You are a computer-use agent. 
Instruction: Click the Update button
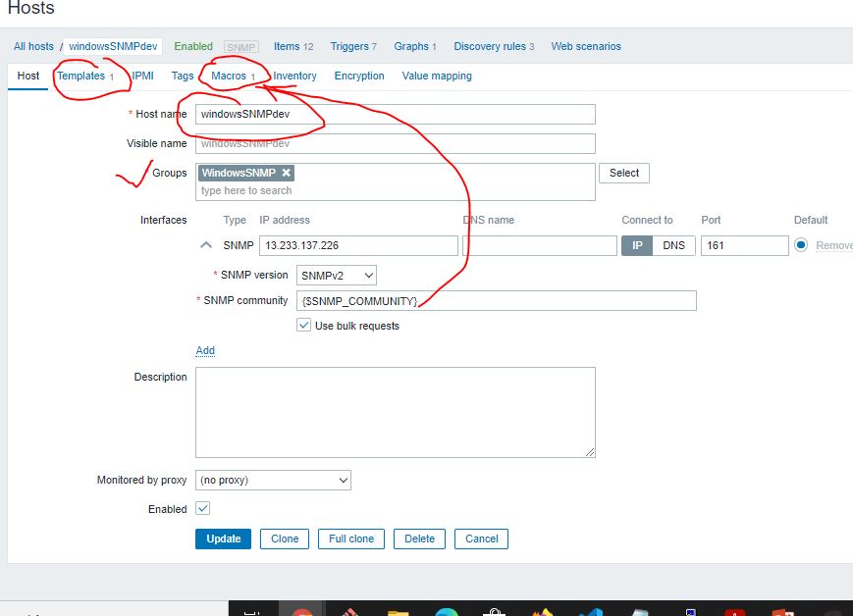click(223, 539)
